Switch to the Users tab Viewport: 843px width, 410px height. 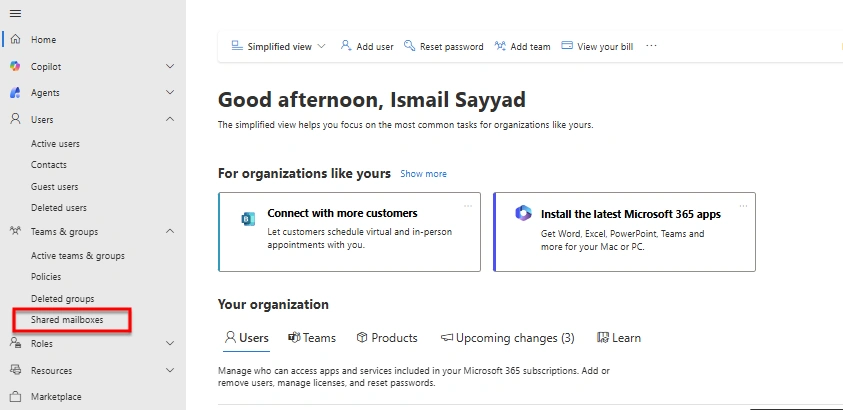247,338
